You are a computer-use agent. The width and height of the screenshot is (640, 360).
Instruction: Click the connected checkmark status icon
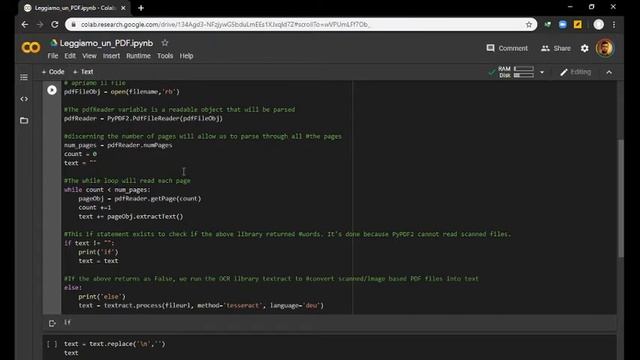tap(492, 73)
